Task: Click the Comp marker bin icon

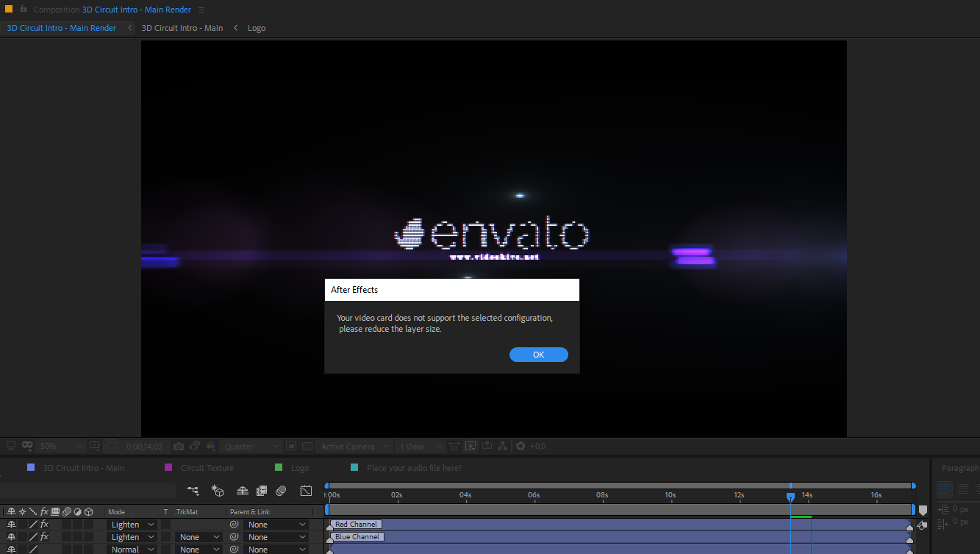Action: 923,510
